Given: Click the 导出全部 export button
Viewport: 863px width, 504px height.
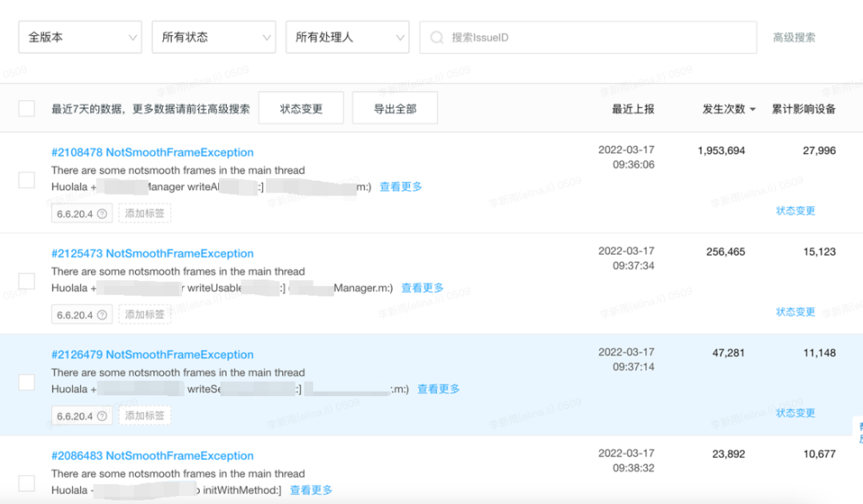Looking at the screenshot, I should [x=396, y=109].
